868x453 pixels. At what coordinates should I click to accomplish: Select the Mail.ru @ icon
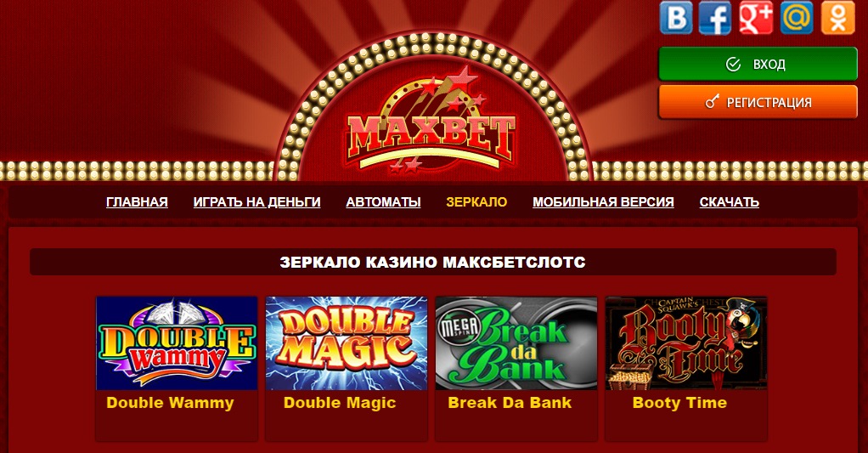[797, 18]
